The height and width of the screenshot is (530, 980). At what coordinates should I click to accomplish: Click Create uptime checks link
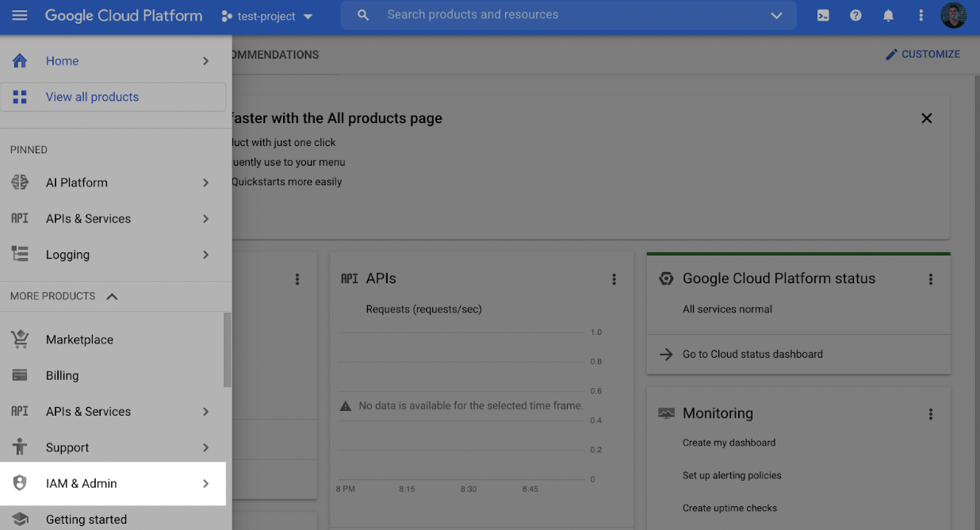tap(729, 508)
